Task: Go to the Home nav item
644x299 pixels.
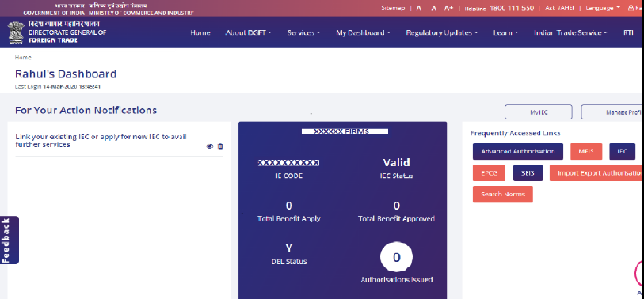Action: point(200,32)
